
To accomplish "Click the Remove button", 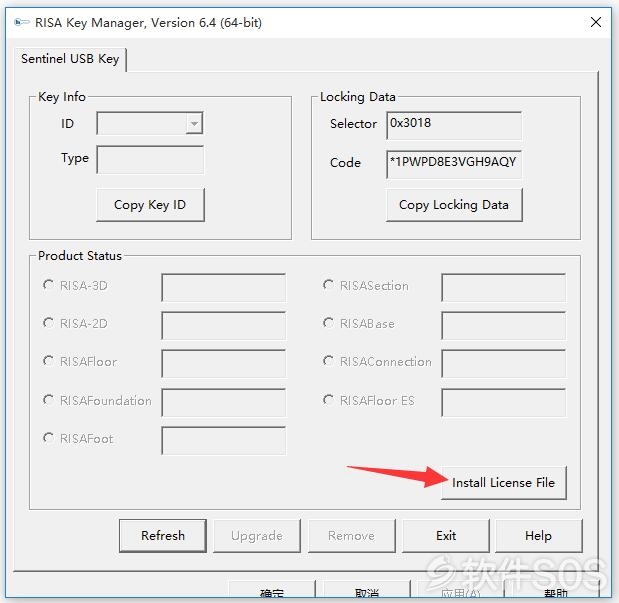I will click(351, 535).
